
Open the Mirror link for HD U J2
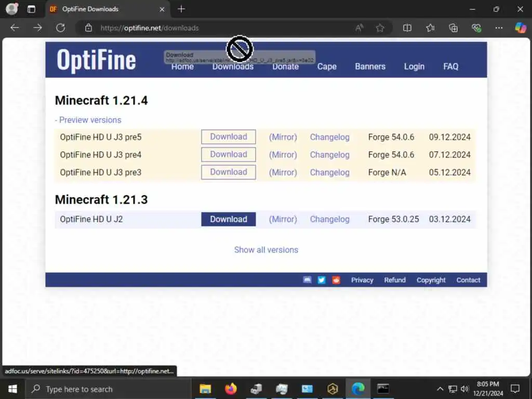click(283, 219)
